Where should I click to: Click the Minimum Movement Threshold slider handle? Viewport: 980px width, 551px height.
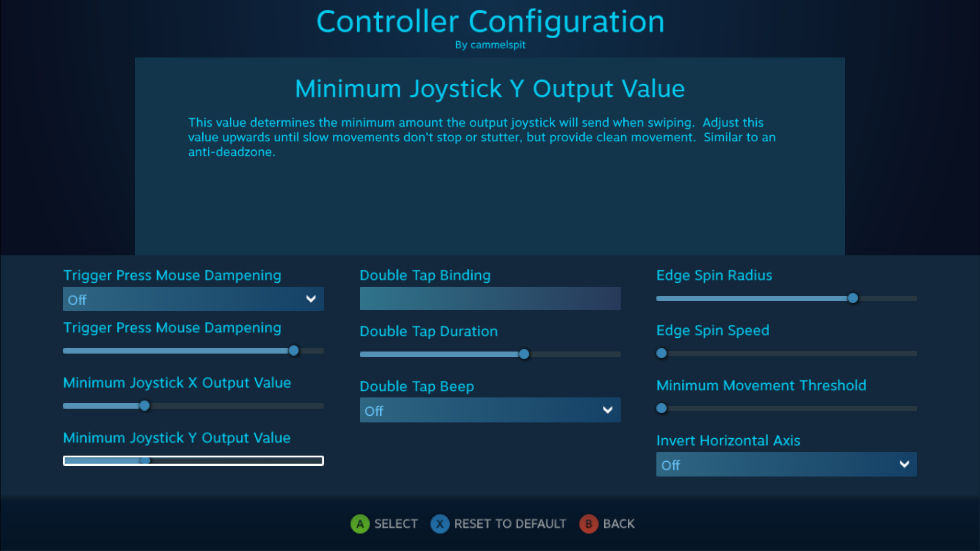point(661,408)
